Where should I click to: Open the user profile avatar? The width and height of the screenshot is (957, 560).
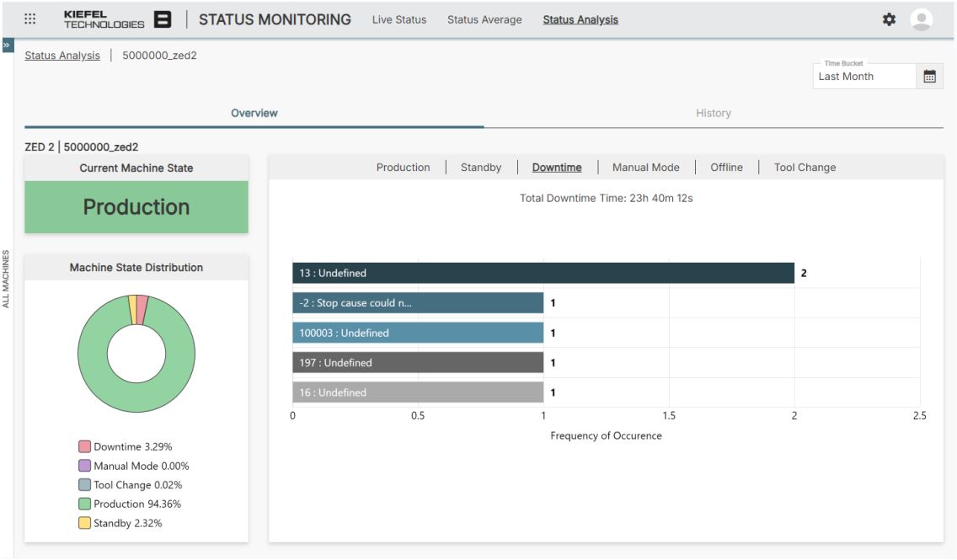[x=921, y=19]
